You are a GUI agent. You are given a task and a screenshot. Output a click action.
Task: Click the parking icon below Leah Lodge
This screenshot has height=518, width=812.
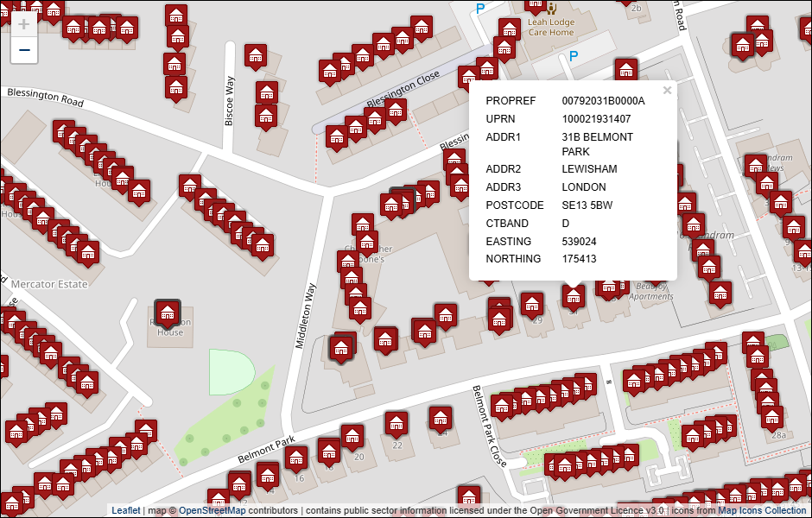tap(572, 57)
